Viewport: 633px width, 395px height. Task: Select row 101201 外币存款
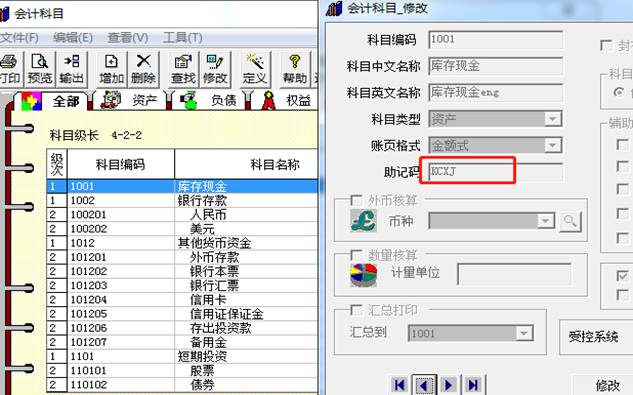click(182, 257)
